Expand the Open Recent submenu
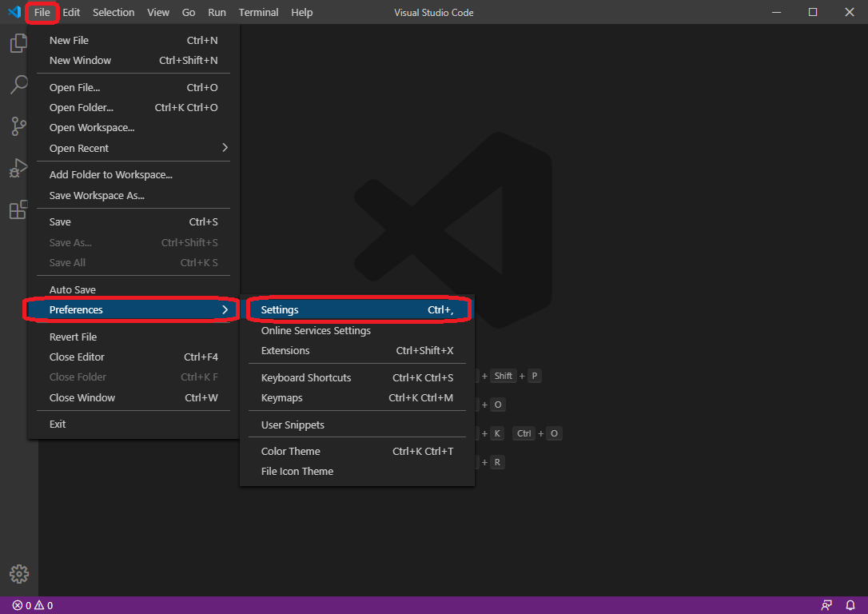Image resolution: width=868 pixels, height=614 pixels. click(133, 148)
